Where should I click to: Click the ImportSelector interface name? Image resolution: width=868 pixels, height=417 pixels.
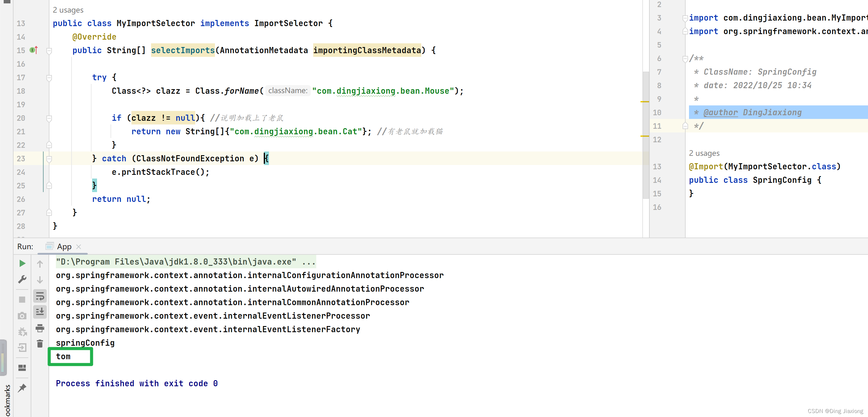[288, 23]
